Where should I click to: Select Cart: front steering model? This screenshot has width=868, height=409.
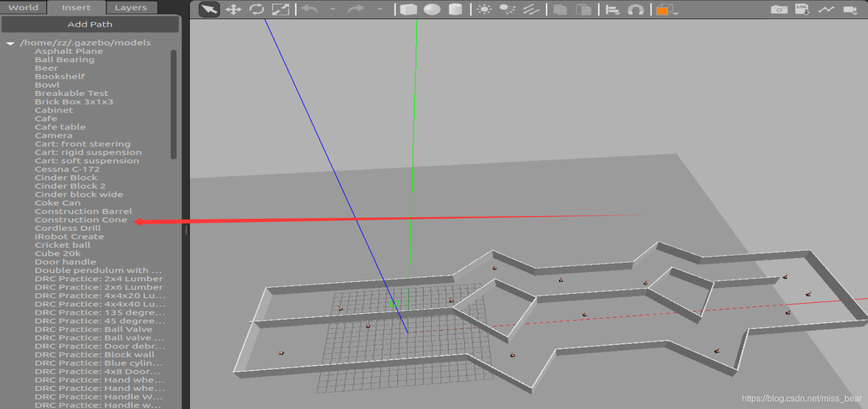[x=83, y=144]
